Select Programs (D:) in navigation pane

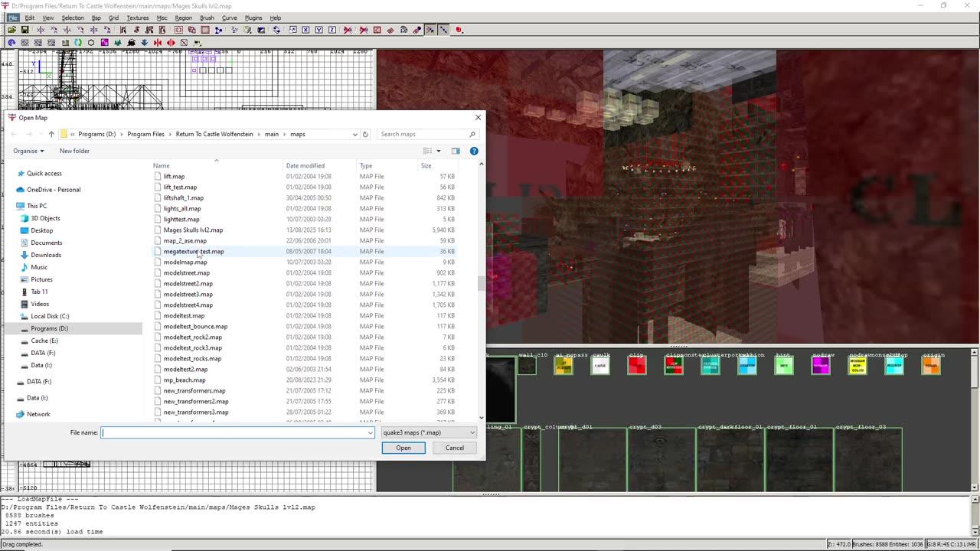click(49, 328)
